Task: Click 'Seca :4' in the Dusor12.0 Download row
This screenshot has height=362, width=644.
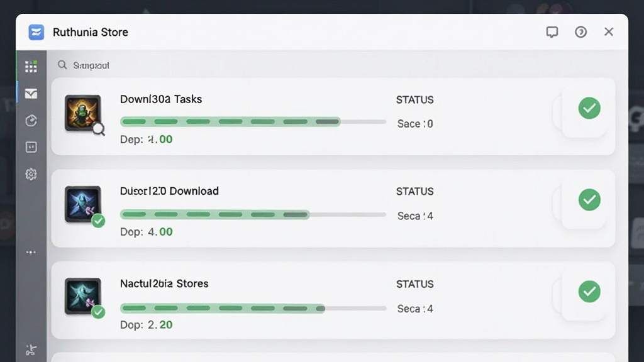Action: [x=415, y=216]
